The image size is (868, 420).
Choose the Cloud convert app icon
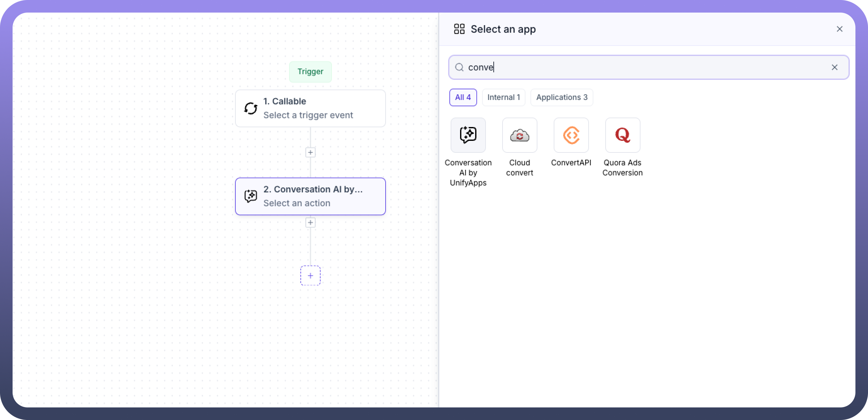(519, 135)
